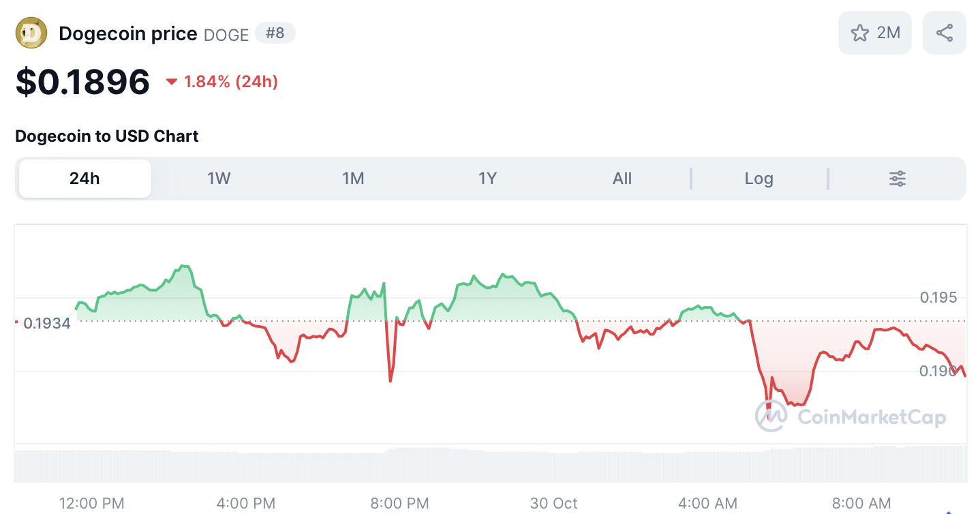Switch to the 1W chart tab
Image resolution: width=980 pixels, height=514 pixels.
(219, 178)
